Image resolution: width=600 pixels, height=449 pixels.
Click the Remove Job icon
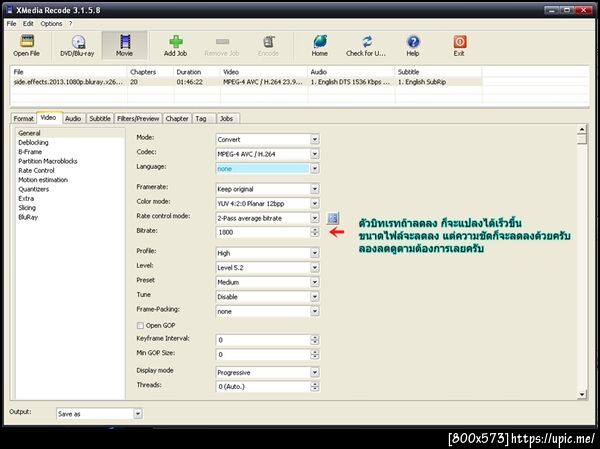point(222,41)
